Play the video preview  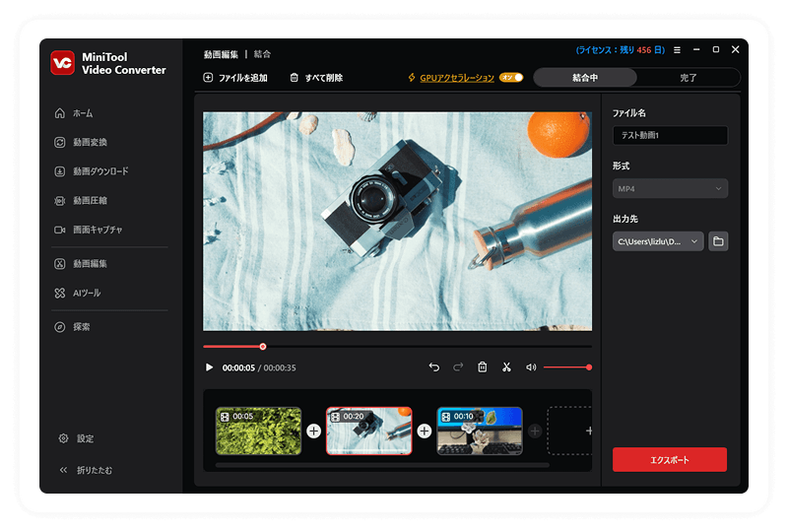(209, 367)
